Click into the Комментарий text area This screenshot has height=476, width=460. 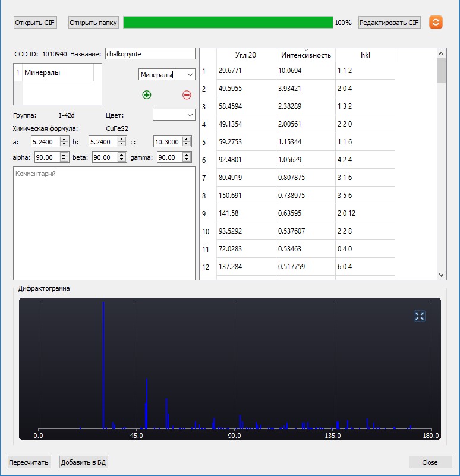click(104, 223)
